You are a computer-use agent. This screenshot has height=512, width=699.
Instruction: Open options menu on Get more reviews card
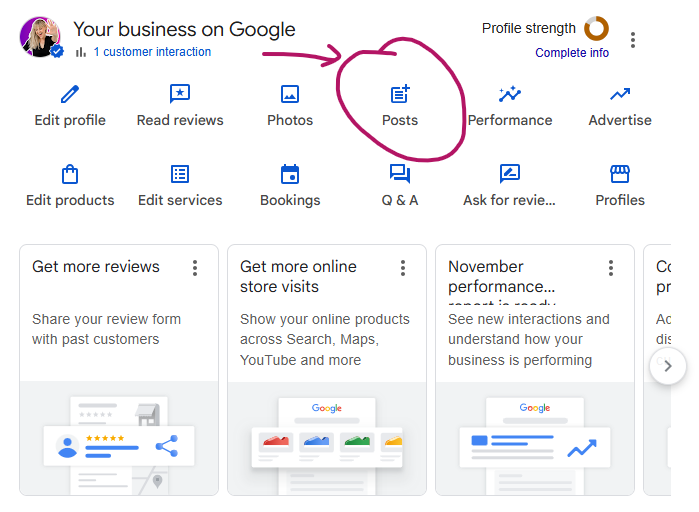[195, 268]
